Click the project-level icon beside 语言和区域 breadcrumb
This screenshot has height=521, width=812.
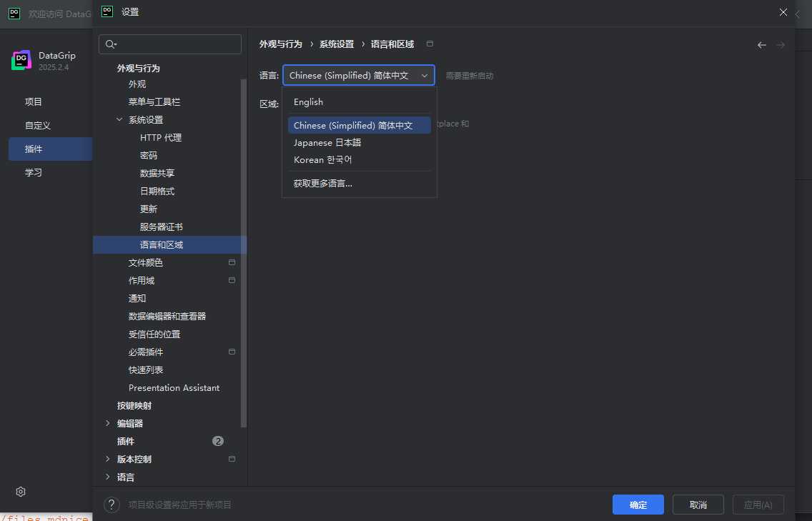click(x=430, y=44)
